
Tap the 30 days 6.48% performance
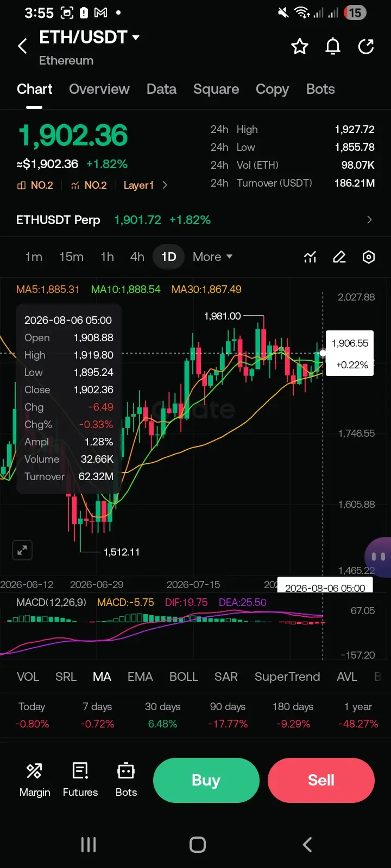click(162, 715)
